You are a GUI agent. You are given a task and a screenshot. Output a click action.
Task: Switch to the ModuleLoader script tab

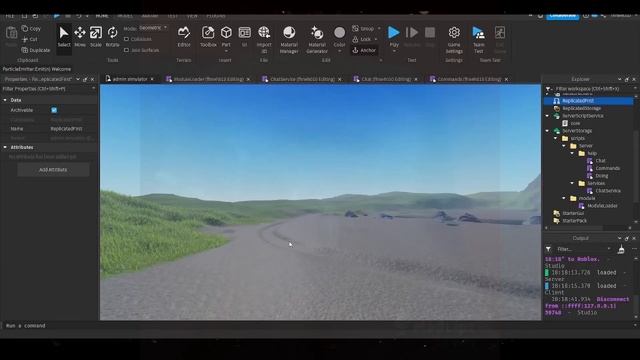tap(207, 79)
